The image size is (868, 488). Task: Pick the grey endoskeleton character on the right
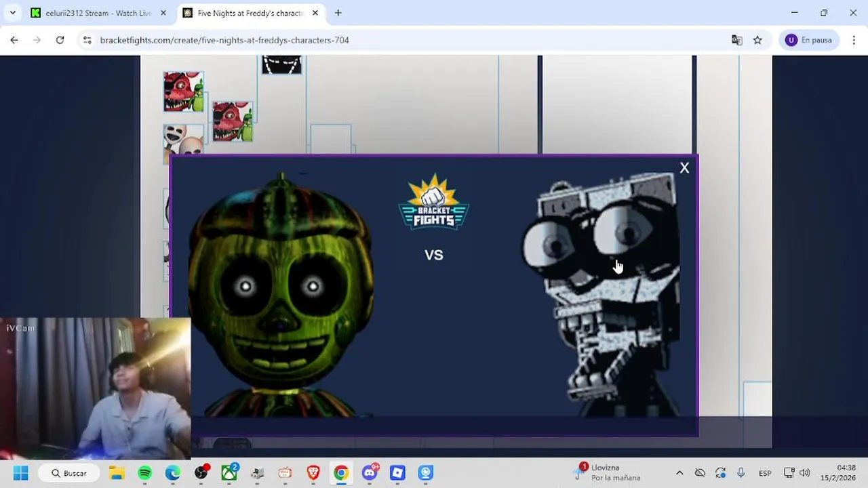[x=601, y=295]
